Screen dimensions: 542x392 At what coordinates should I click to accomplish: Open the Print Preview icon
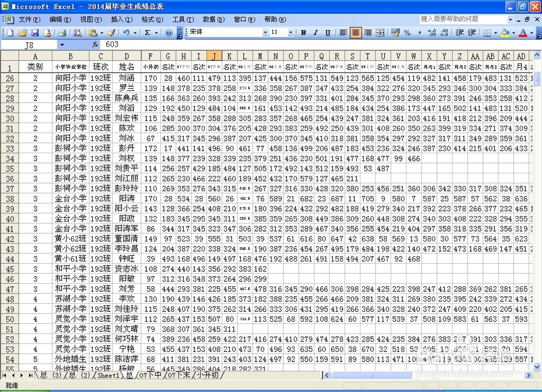pos(78,32)
